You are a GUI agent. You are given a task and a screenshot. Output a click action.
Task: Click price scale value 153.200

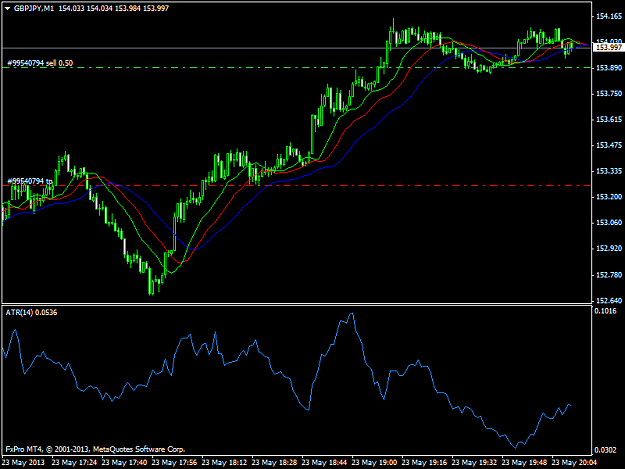[609, 197]
